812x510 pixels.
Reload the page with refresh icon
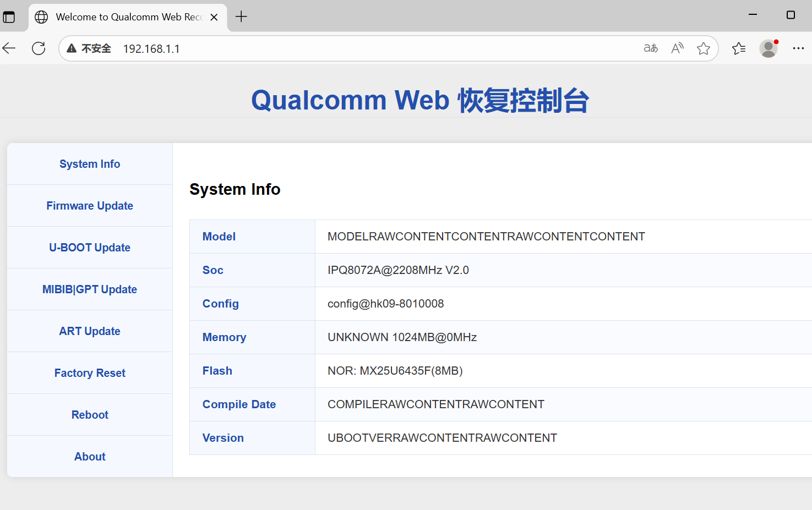coord(39,48)
